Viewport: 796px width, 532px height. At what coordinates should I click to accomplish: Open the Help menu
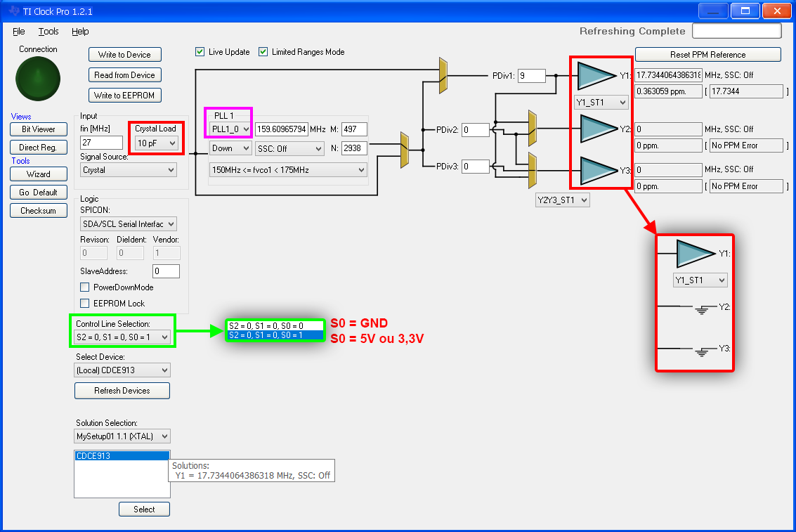point(80,32)
